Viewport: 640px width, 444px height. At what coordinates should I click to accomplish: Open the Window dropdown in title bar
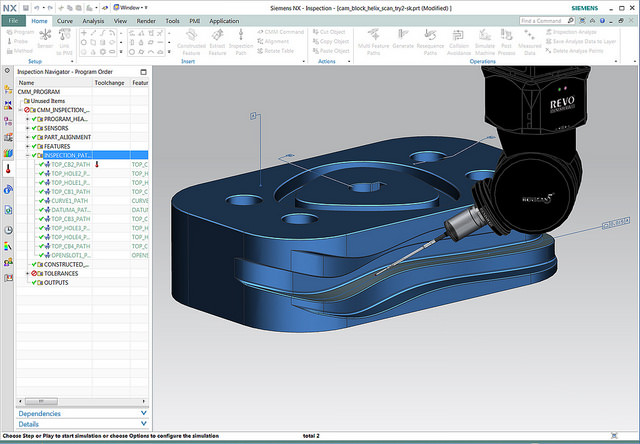tap(130, 8)
